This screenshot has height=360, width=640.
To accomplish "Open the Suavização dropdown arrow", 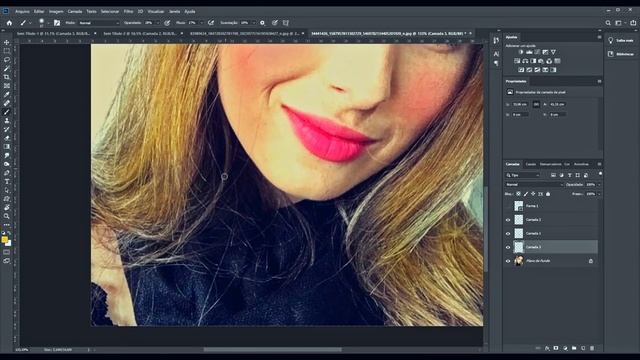I will click(x=253, y=23).
